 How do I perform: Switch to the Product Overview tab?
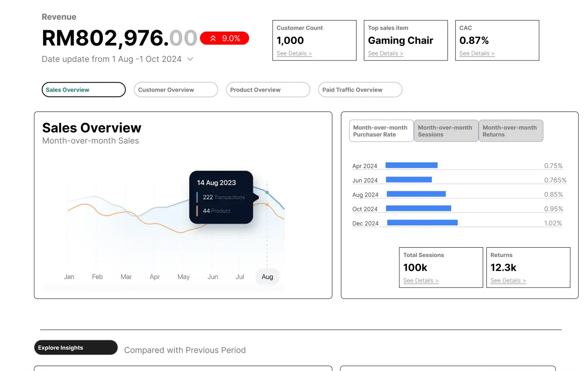[268, 90]
